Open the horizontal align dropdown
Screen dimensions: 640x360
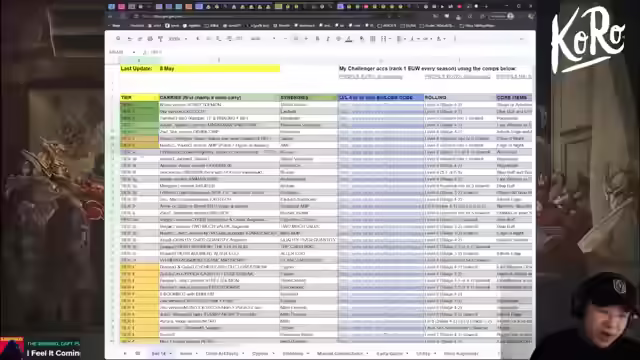[401, 39]
